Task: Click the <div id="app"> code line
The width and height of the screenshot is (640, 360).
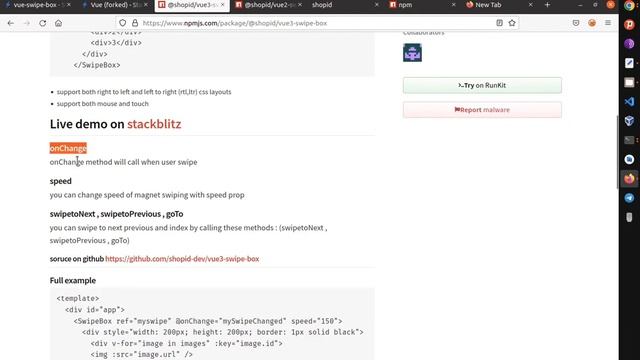Action: point(95,310)
